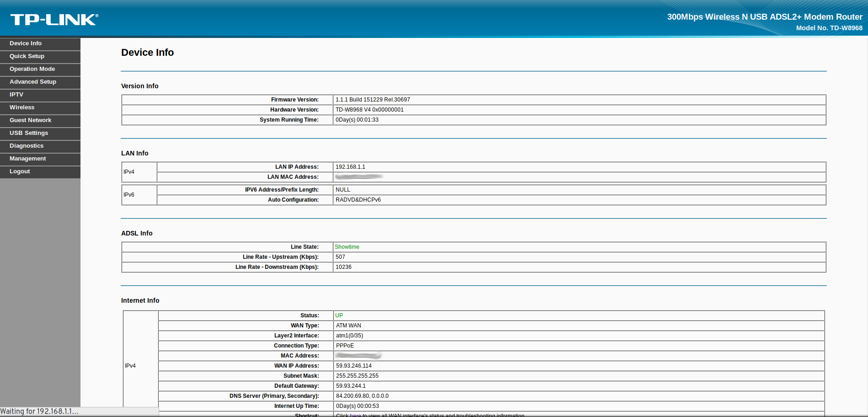Click the TP-LINK logo
The image size is (868, 417).
54,20
